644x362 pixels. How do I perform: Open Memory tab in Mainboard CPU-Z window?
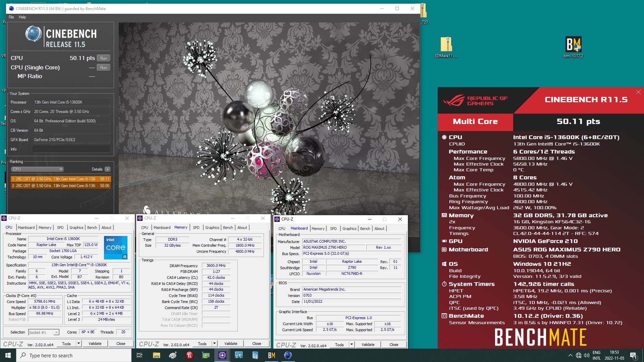tap(318, 229)
